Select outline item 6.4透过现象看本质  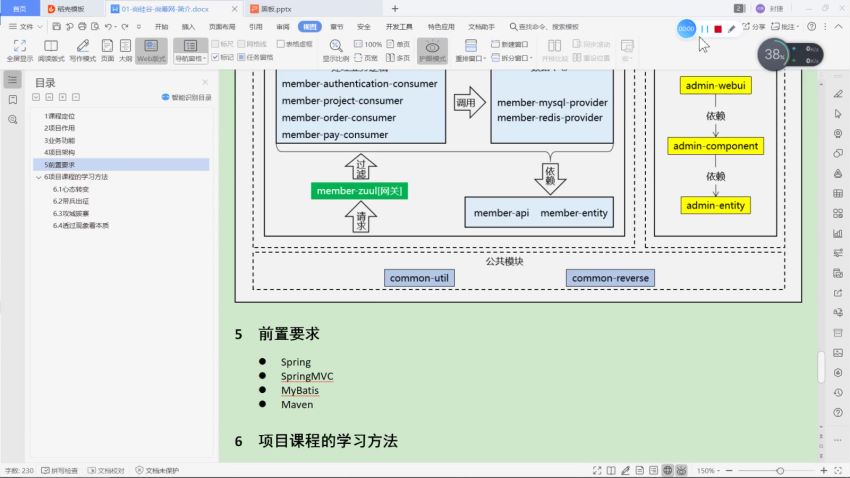pos(81,225)
